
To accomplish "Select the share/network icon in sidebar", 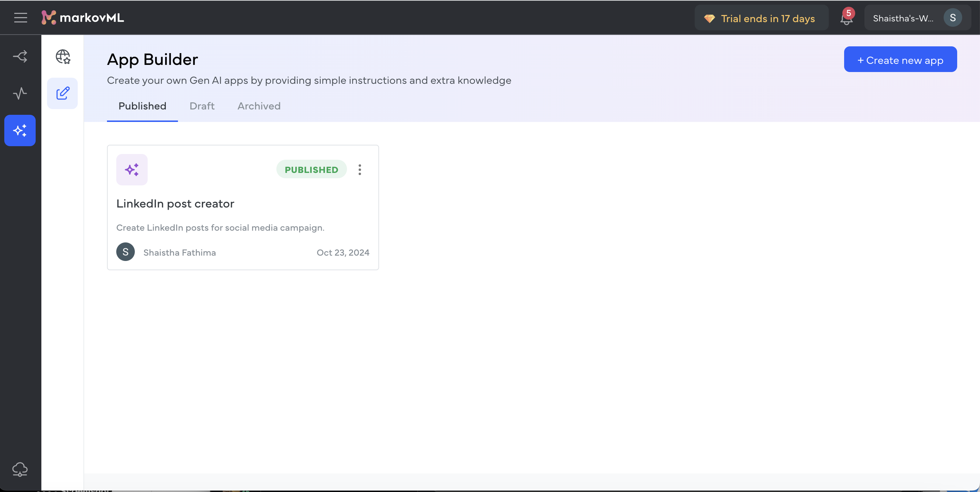I will coord(20,56).
